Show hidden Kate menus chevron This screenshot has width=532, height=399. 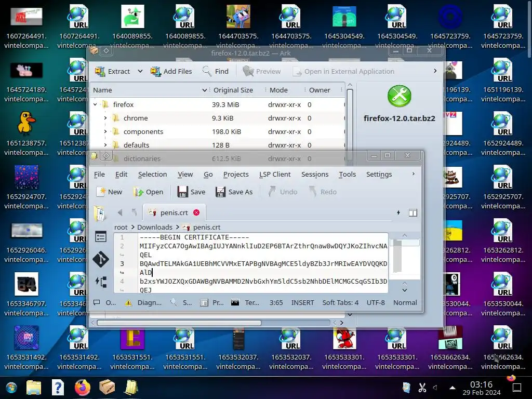(x=413, y=174)
